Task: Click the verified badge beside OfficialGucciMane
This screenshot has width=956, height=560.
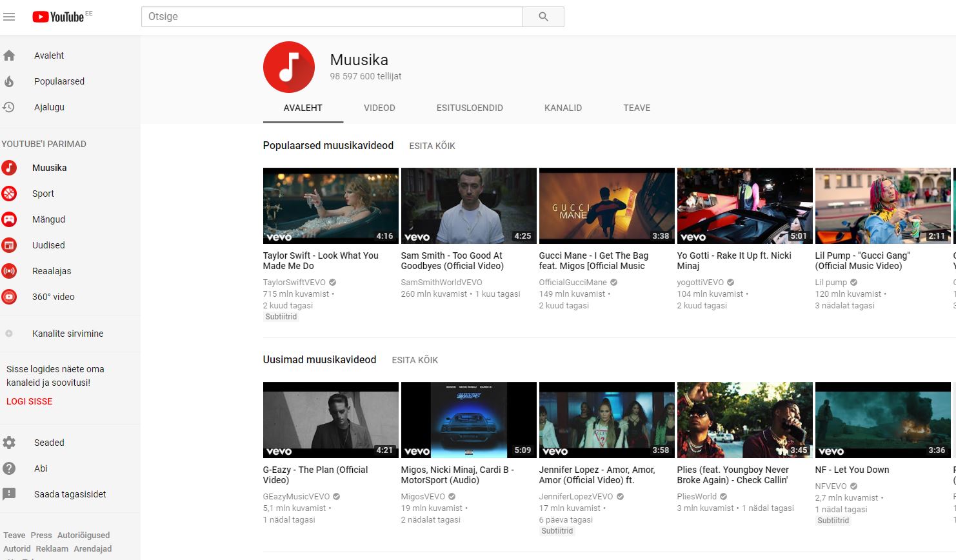Action: [x=614, y=283]
